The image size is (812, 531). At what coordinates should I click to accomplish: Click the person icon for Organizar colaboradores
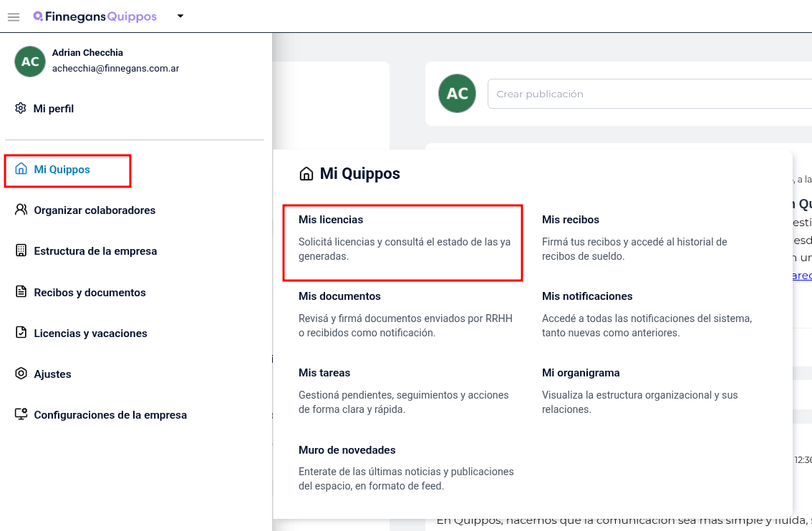click(21, 210)
